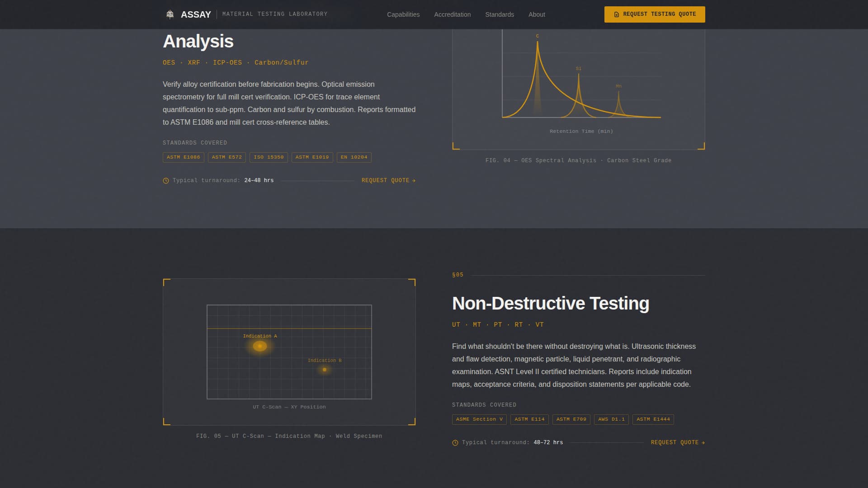Image resolution: width=868 pixels, height=488 pixels.
Task: Click the arrow icon after the upper REQUEST QUOTE
Action: click(x=413, y=180)
